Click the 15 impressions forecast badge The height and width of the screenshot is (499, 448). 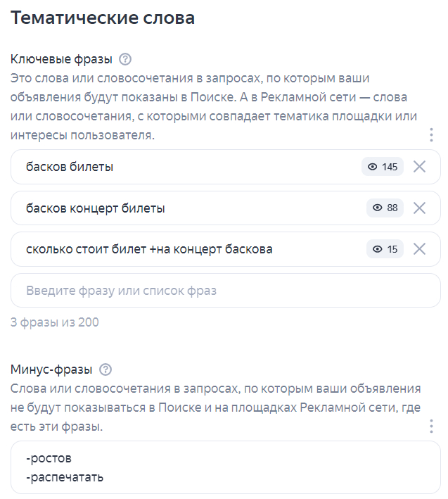[x=385, y=248]
